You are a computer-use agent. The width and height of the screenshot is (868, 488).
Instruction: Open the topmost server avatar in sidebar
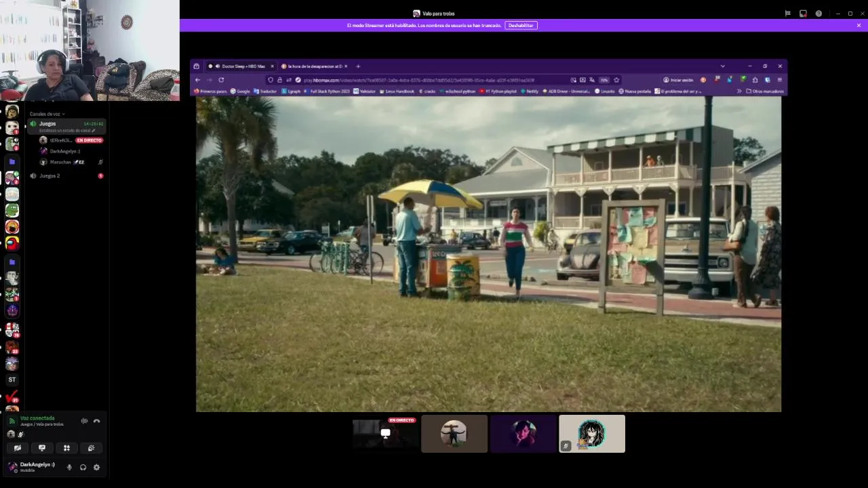click(12, 112)
